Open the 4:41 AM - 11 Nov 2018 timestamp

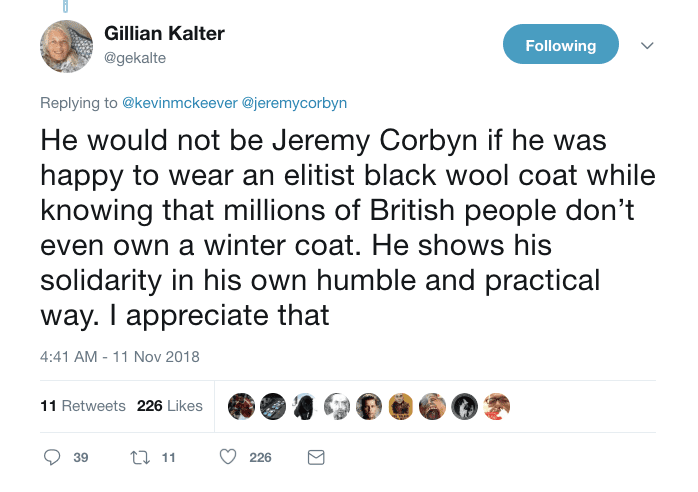(x=120, y=357)
